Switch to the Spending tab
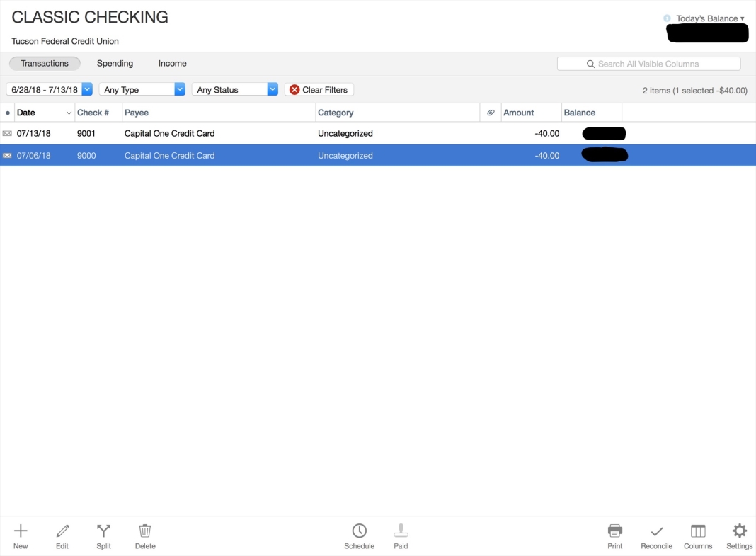The width and height of the screenshot is (756, 556). [x=115, y=64]
